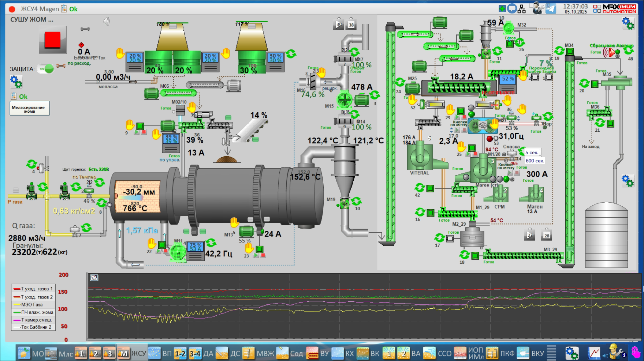Open the trend chart expand icon

(x=94, y=278)
